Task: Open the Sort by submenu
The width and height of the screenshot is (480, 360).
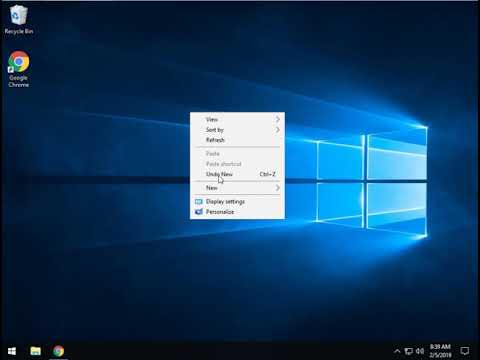Action: 237,130
